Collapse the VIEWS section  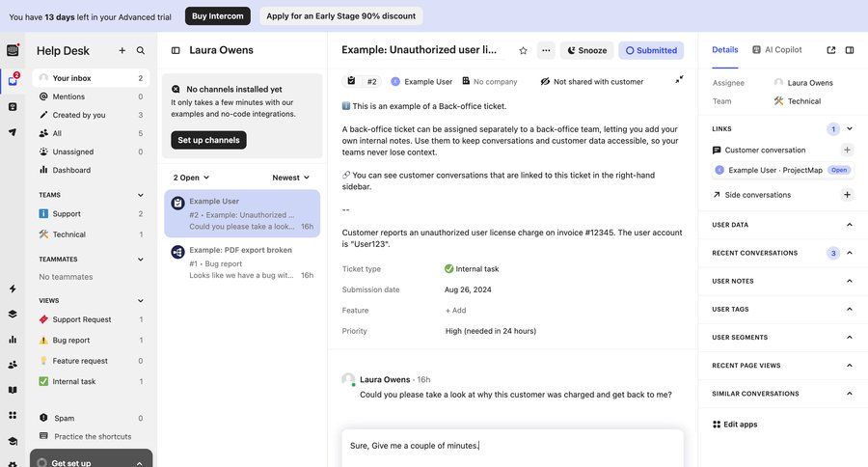click(141, 301)
